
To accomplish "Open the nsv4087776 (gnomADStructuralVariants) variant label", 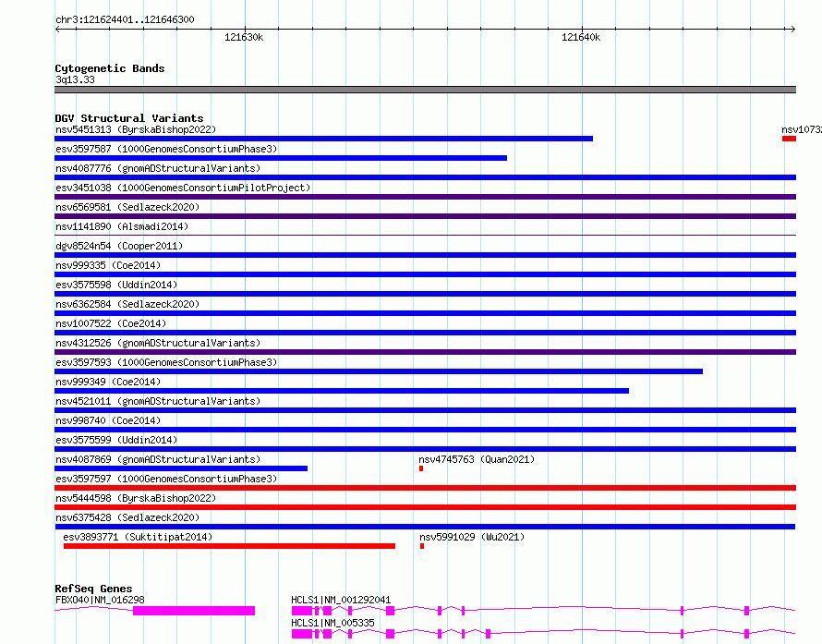I will point(158,168).
